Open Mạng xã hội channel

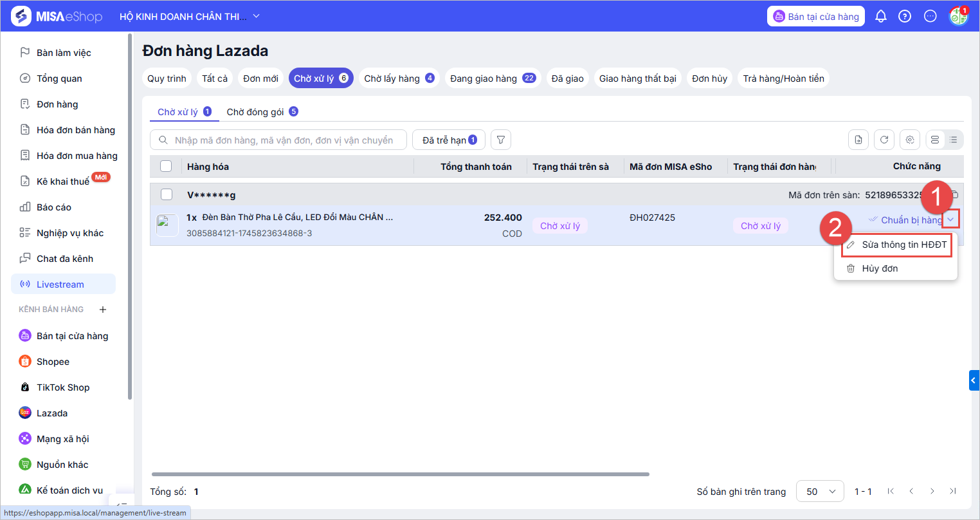pos(64,439)
